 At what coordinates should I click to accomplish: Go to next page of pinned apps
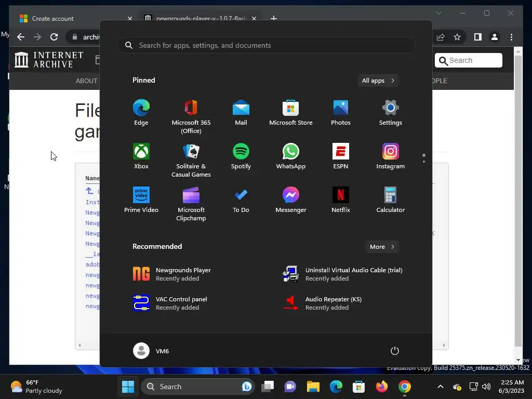tap(424, 162)
